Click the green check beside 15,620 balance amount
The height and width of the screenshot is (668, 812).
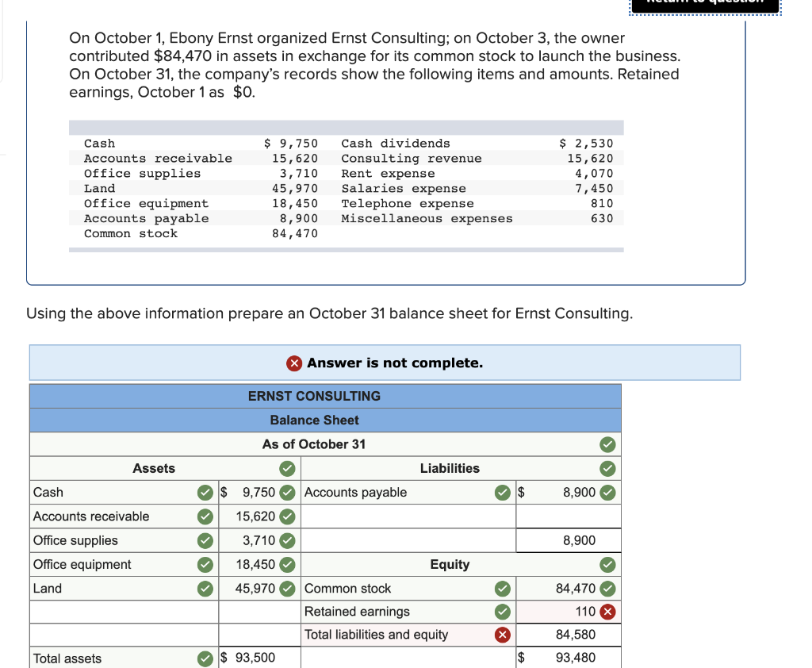click(287, 516)
